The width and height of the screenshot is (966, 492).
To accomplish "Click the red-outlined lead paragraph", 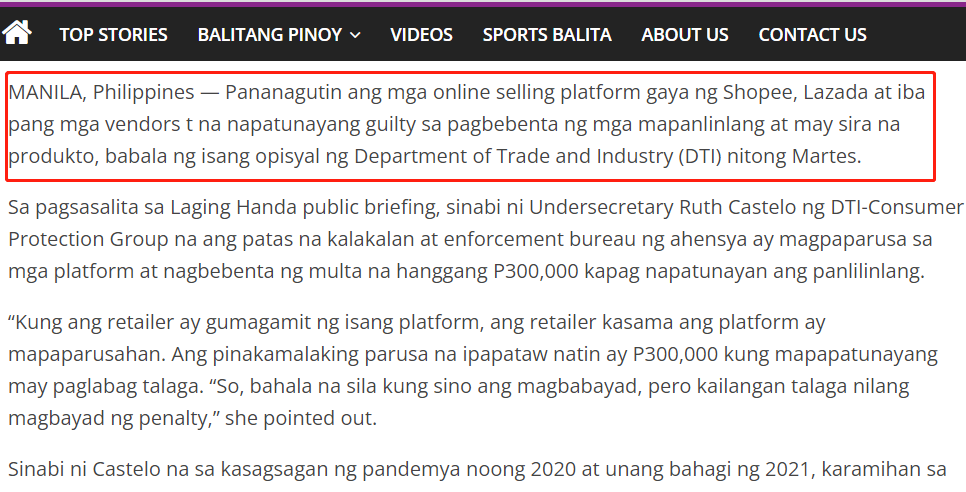I will pos(470,126).
